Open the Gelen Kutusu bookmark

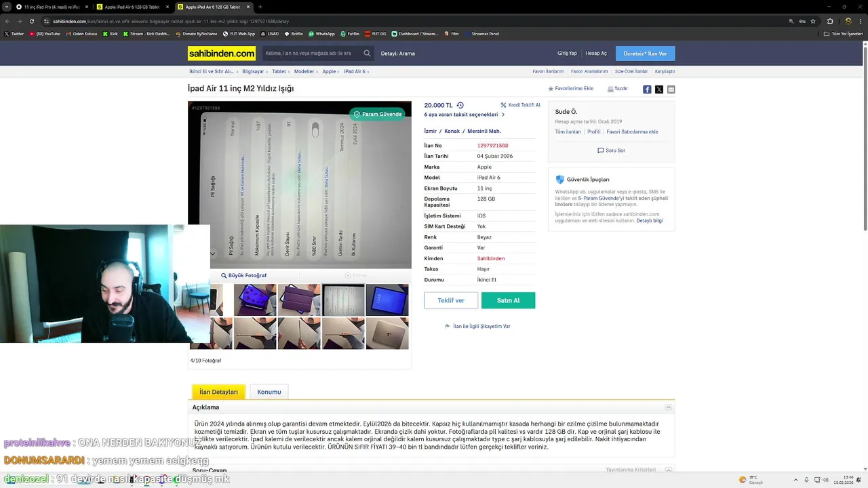(x=81, y=33)
